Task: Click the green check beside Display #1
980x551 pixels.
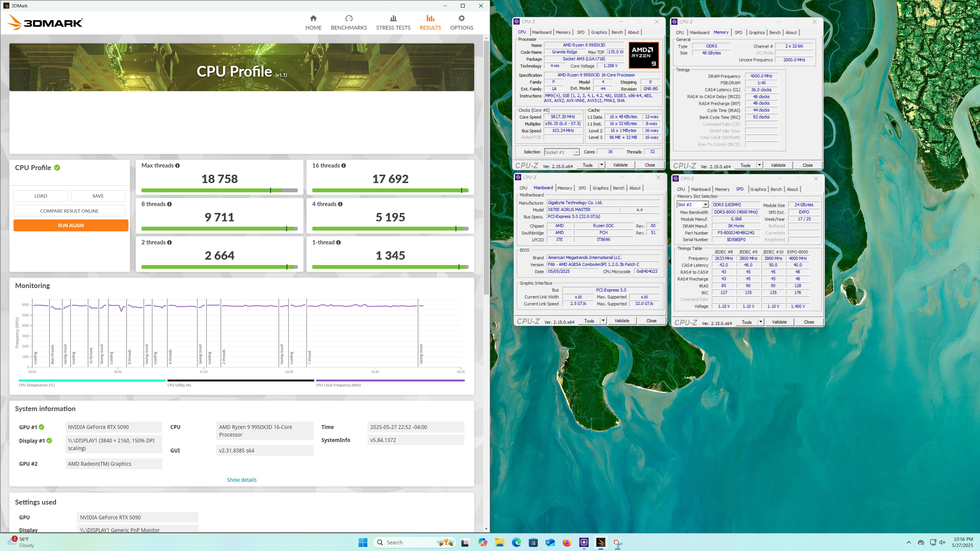Action: [49, 441]
